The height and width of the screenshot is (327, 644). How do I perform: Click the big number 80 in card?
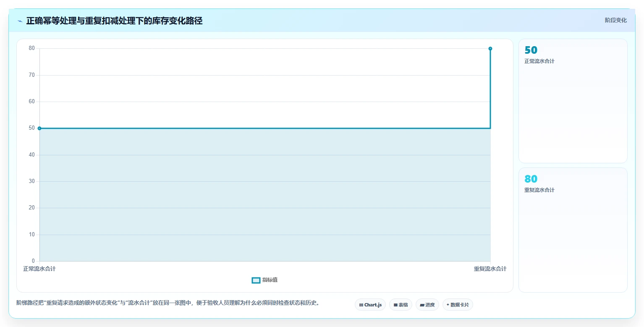point(531,179)
